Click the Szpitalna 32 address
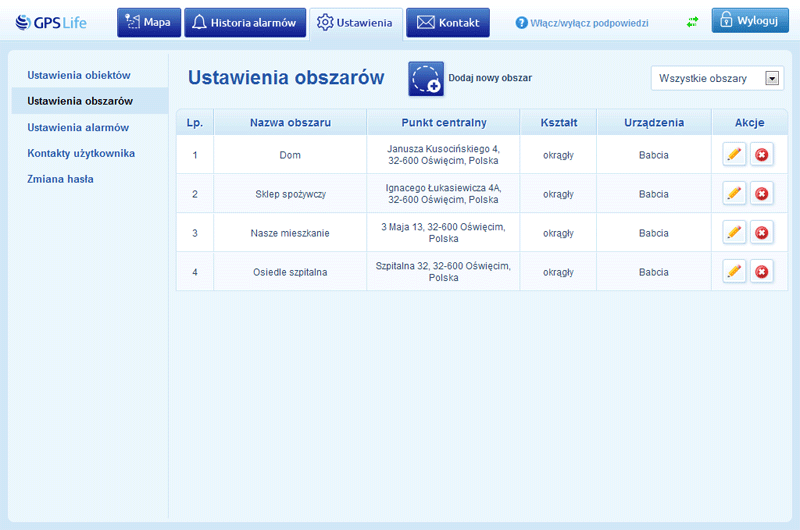 click(x=443, y=271)
